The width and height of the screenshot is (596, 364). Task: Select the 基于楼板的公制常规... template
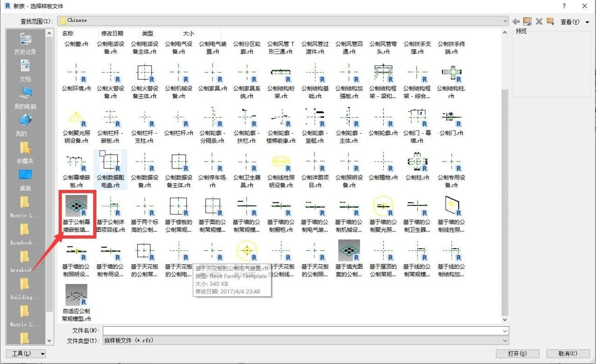pyautogui.click(x=179, y=214)
